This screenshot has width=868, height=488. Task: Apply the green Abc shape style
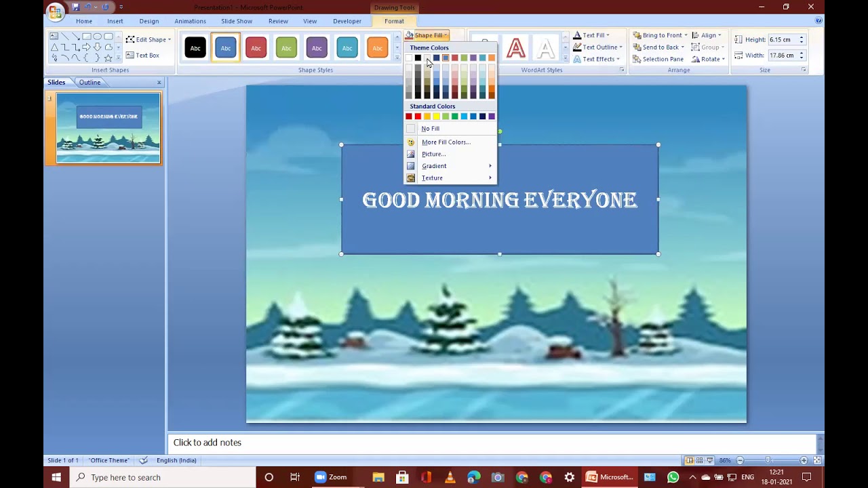click(286, 48)
